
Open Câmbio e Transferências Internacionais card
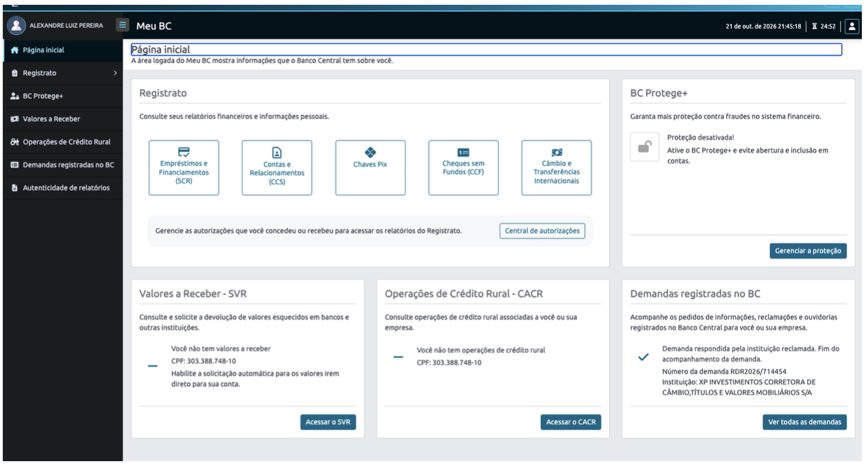557,168
